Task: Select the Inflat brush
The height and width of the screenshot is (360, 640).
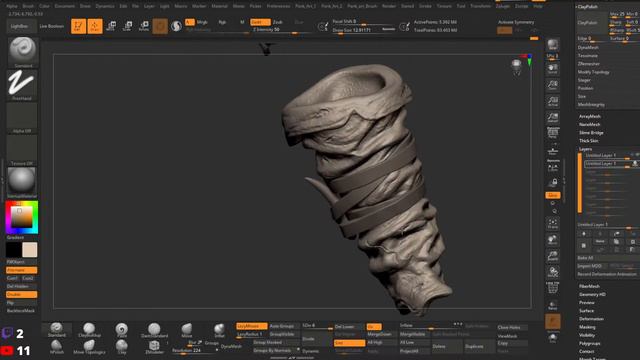Action: coord(219,330)
